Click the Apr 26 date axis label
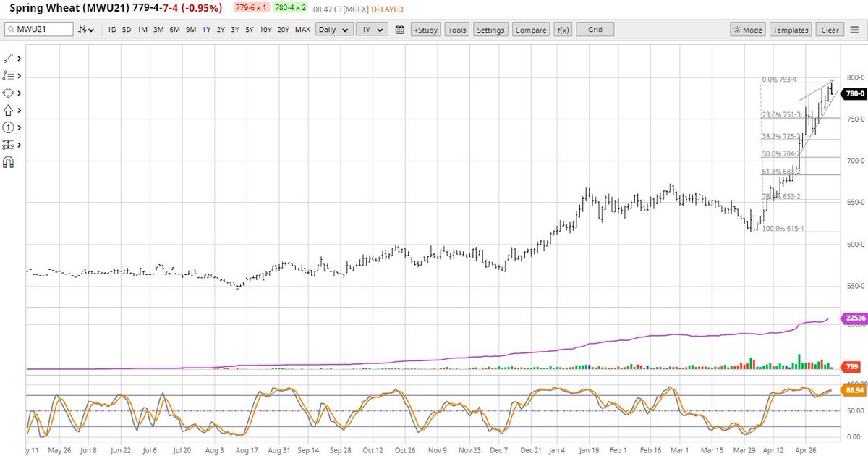 coord(805,449)
